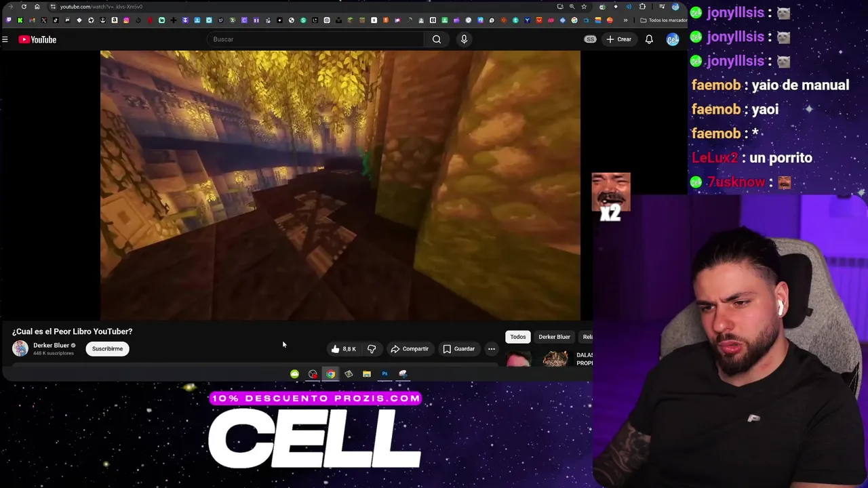Open the Crear menu
Image resolution: width=868 pixels, height=488 pixels.
[x=618, y=39]
